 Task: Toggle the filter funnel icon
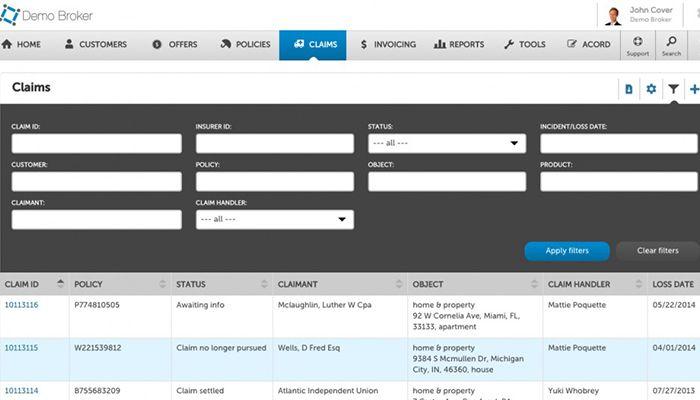[x=673, y=89]
